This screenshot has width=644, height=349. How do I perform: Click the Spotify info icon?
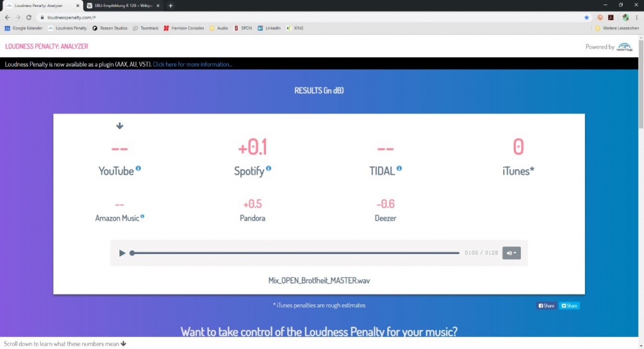[x=269, y=169]
